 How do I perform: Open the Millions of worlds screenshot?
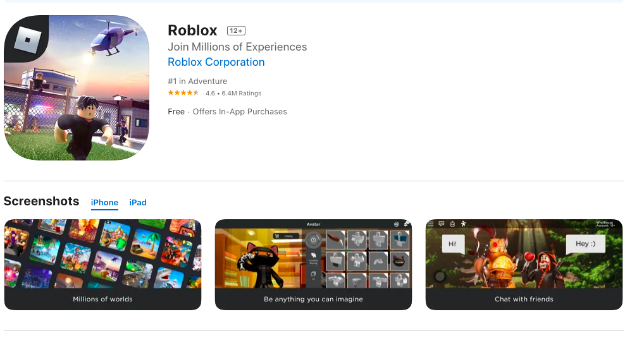point(102,265)
